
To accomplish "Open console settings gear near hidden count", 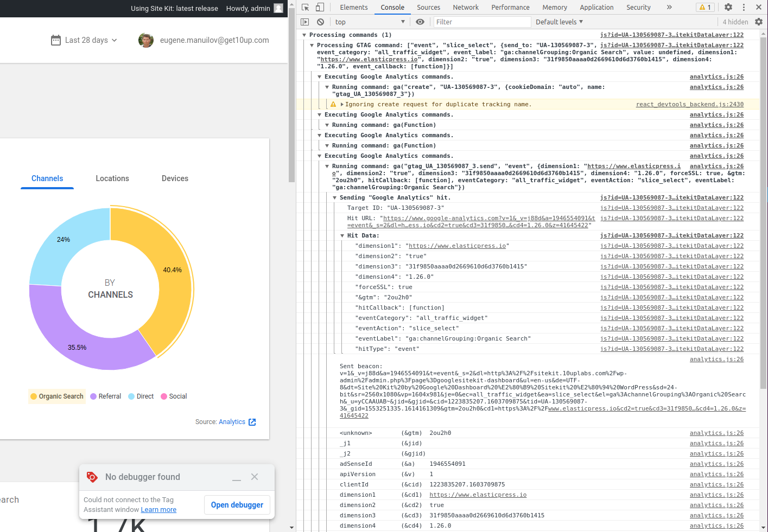I will click(759, 22).
